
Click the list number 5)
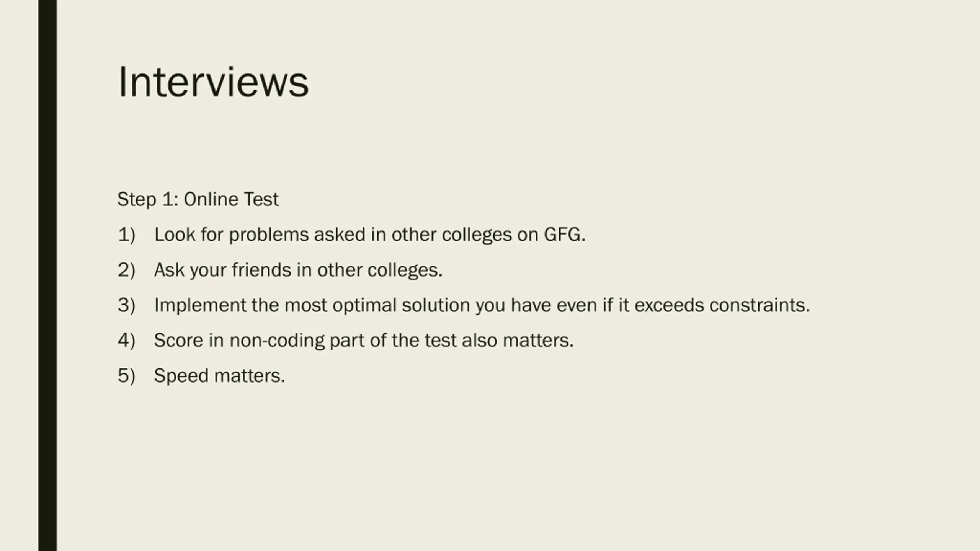pos(127,375)
